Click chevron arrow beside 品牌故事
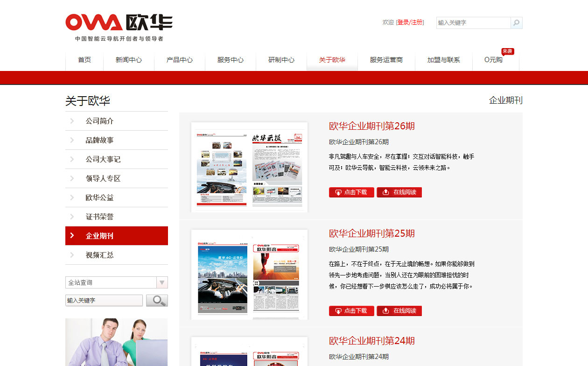Viewport: 588px width, 366px height. coord(72,140)
